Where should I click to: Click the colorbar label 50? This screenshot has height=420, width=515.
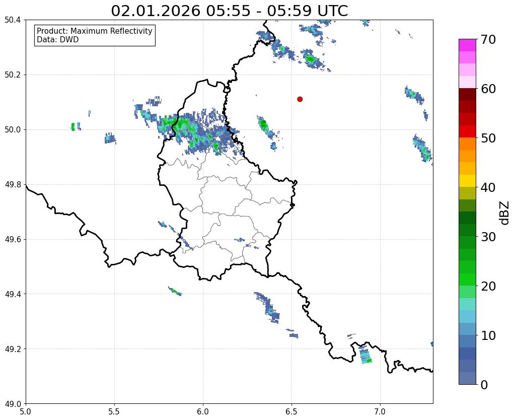click(488, 138)
